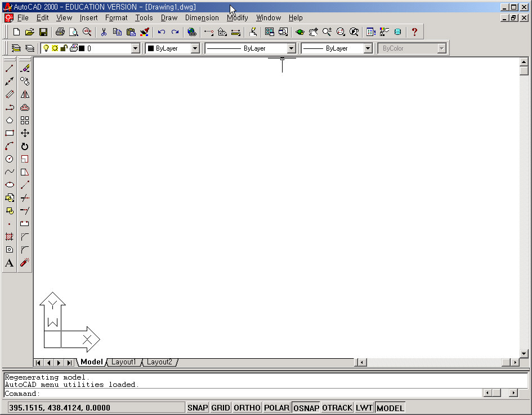Click the Paste clipboard icon
The width and height of the screenshot is (532, 415).
(131, 32)
